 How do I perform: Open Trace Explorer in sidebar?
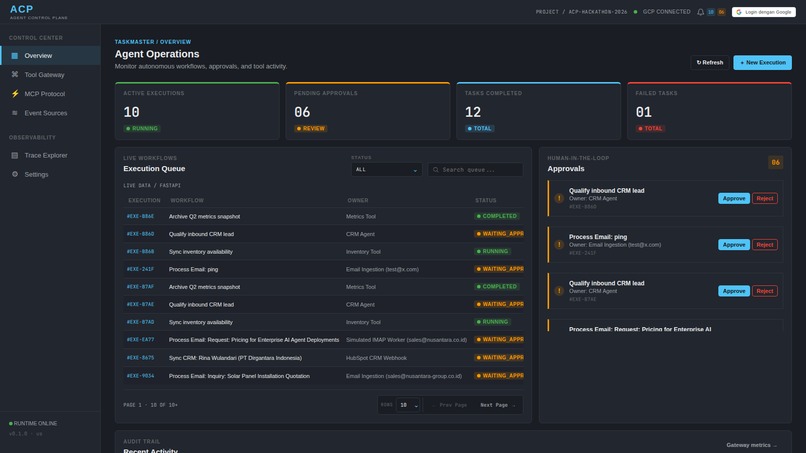(x=50, y=155)
